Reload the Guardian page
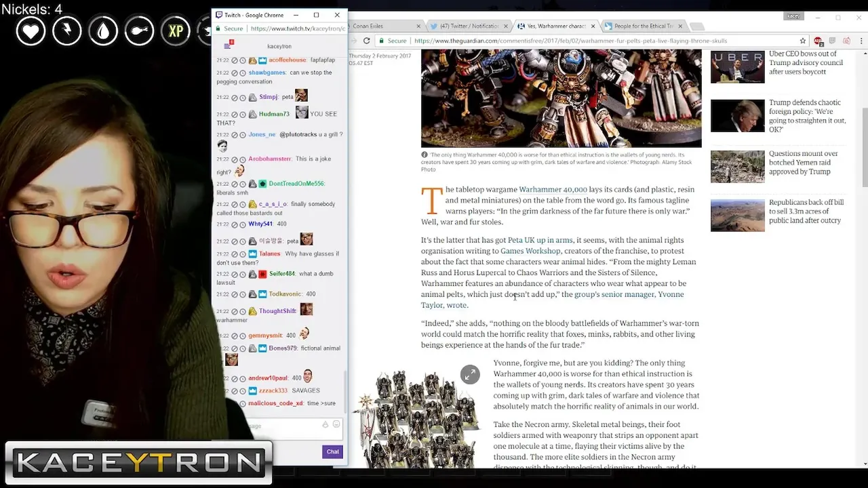The width and height of the screenshot is (868, 488). [x=367, y=41]
